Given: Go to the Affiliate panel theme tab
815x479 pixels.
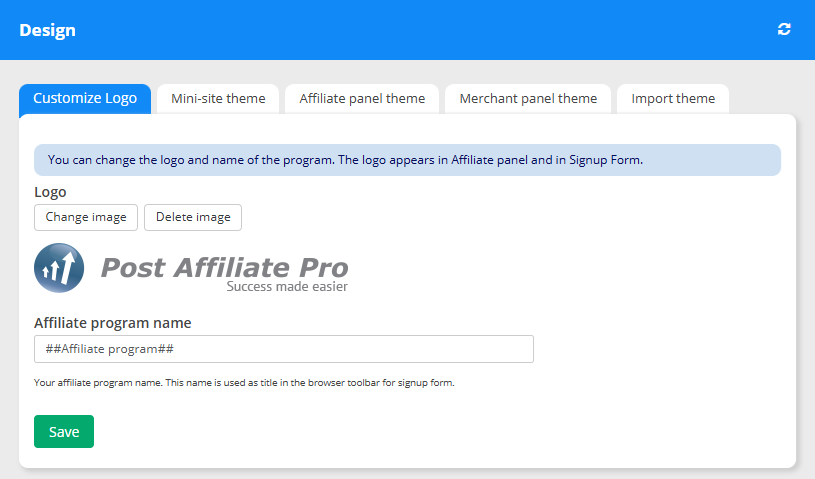Looking at the screenshot, I should (x=361, y=98).
